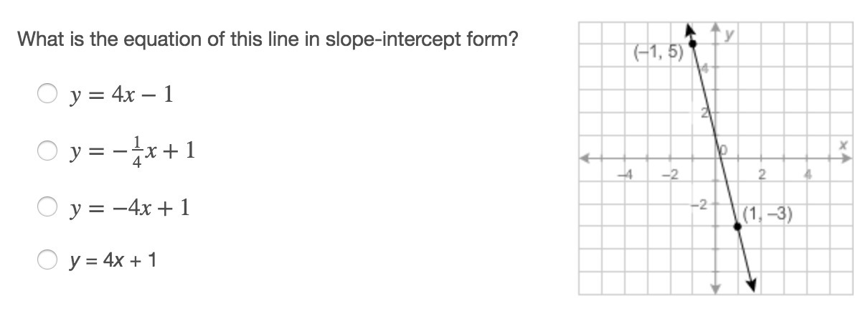Click the origin label 0 on the graph
This screenshot has height=314, width=868.
coord(724,150)
